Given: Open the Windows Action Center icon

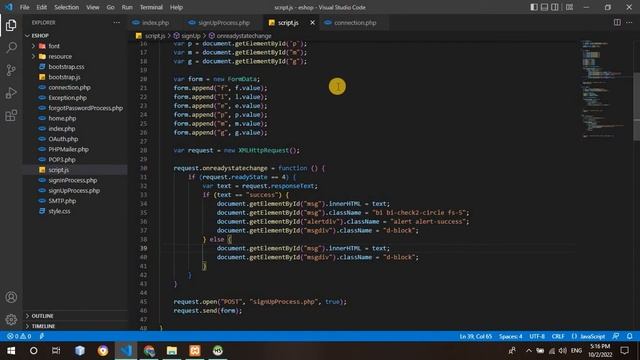Looking at the screenshot, I should (624, 351).
